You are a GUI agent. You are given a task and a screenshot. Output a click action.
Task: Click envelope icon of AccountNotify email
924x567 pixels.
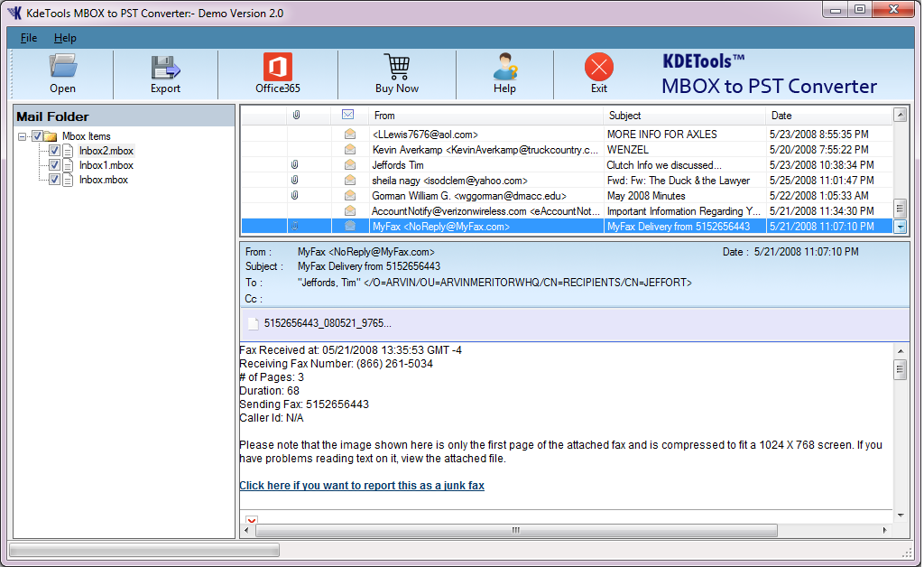(x=350, y=210)
